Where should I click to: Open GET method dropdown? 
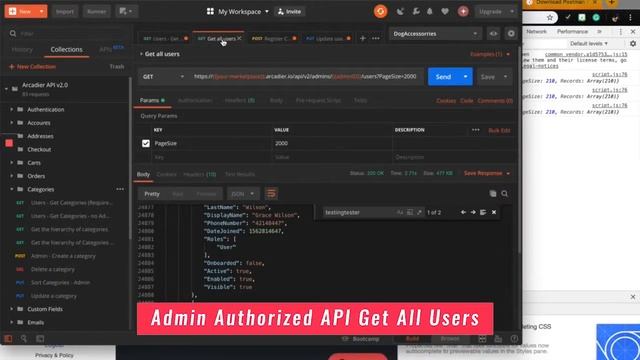click(x=163, y=77)
